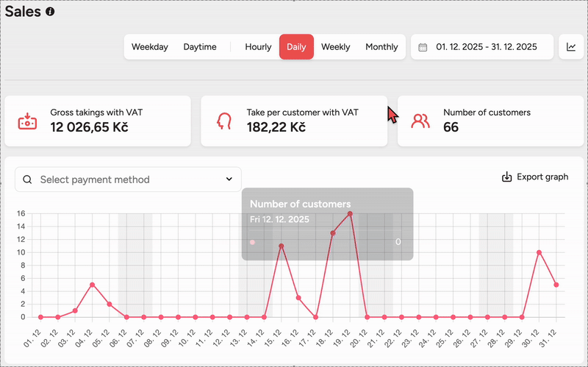Click the info icon beside Sales title
The width and height of the screenshot is (588, 367).
point(50,12)
